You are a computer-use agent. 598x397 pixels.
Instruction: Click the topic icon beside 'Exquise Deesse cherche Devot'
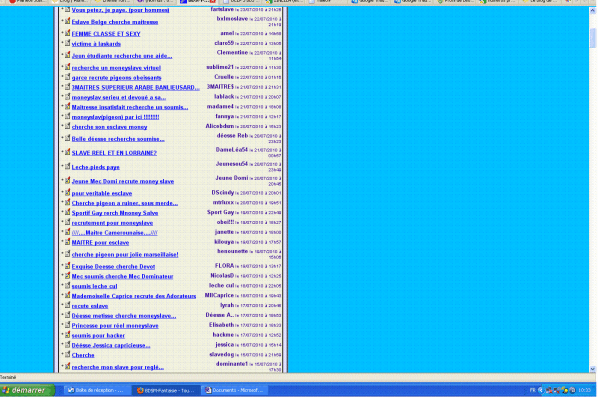(x=68, y=266)
